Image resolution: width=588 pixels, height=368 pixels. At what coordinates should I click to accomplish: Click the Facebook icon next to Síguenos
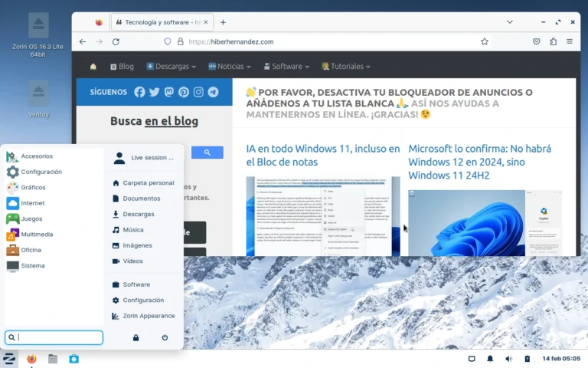point(139,92)
